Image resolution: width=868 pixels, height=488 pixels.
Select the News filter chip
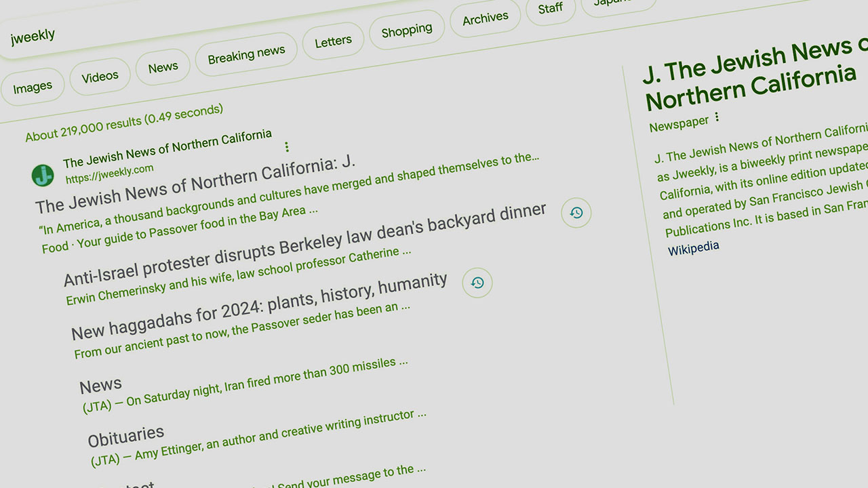(x=163, y=67)
